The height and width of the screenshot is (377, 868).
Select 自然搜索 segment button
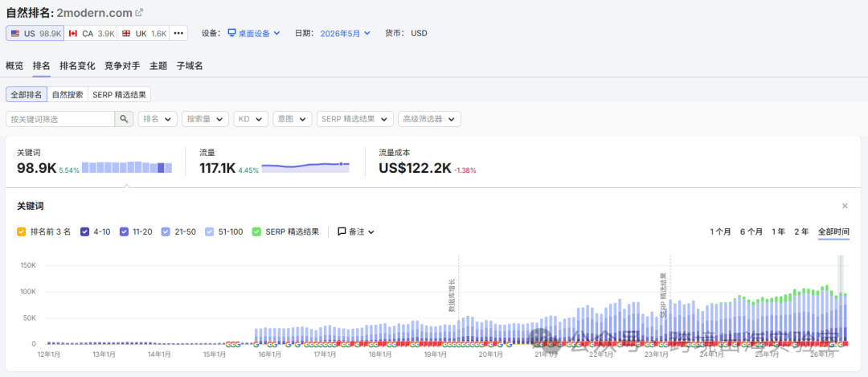click(68, 95)
